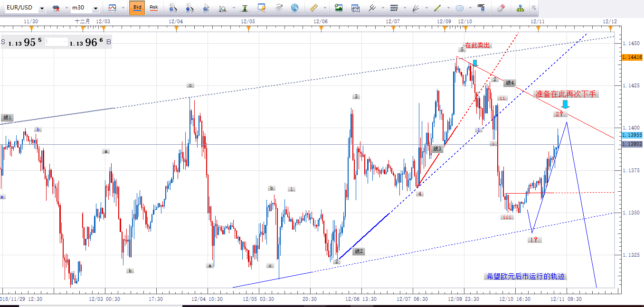This screenshot has height=307, width=644.
Task: Select the eraser tool
Action: pos(501,8)
